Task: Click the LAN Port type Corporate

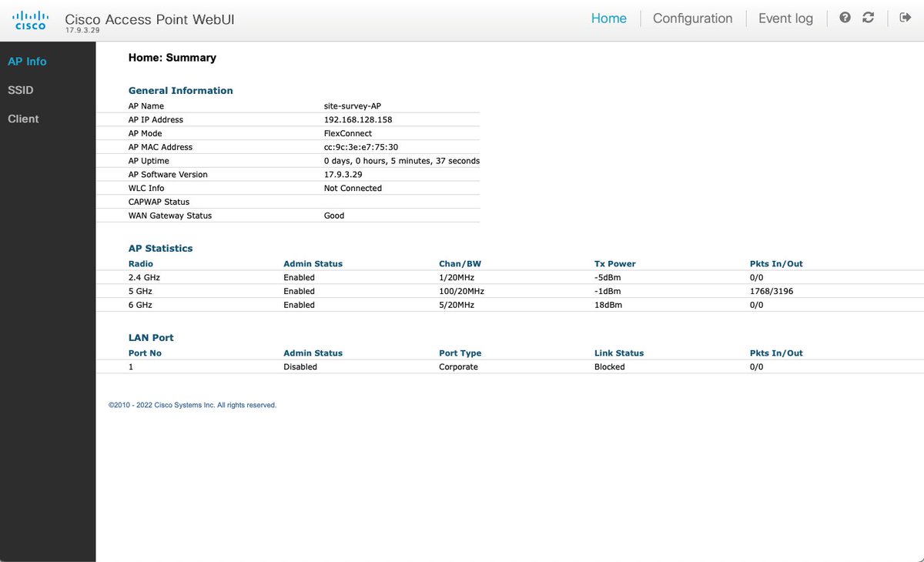Action: pos(458,366)
